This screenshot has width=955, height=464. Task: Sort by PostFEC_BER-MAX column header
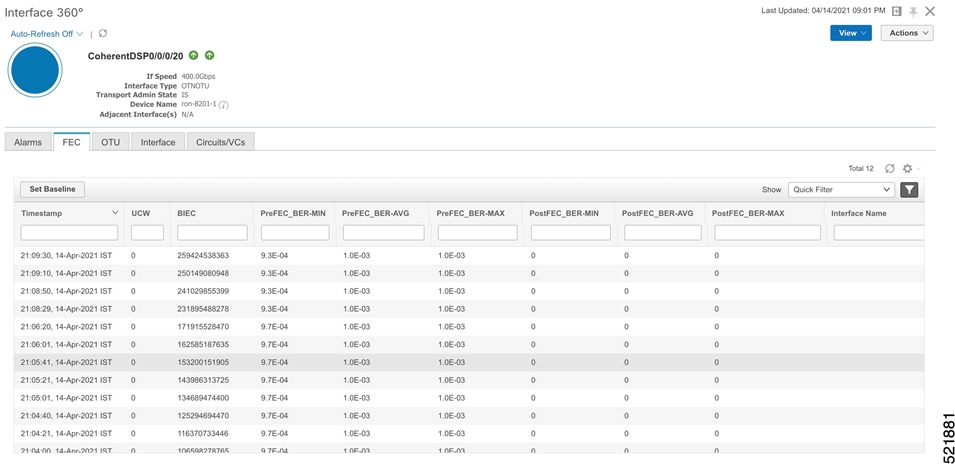click(x=748, y=214)
